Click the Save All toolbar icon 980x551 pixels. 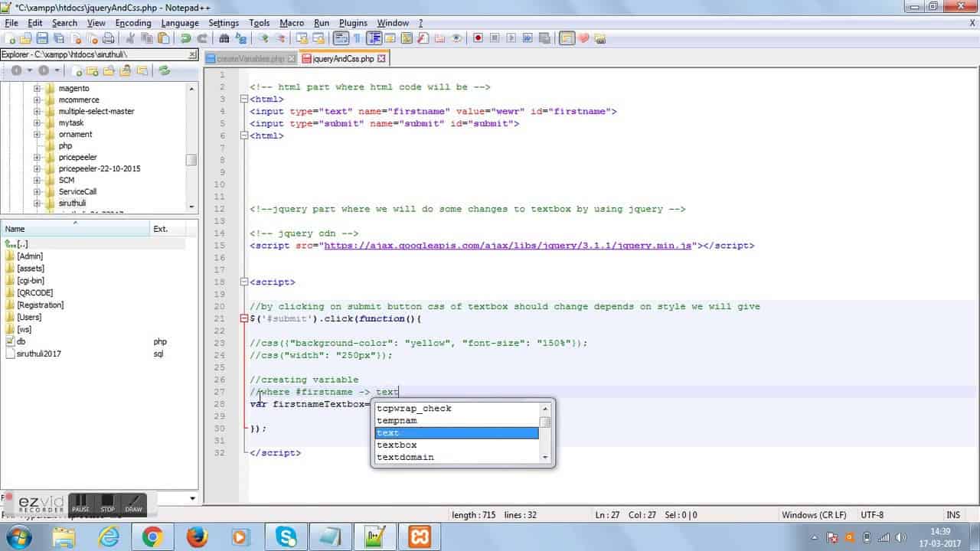click(x=57, y=38)
